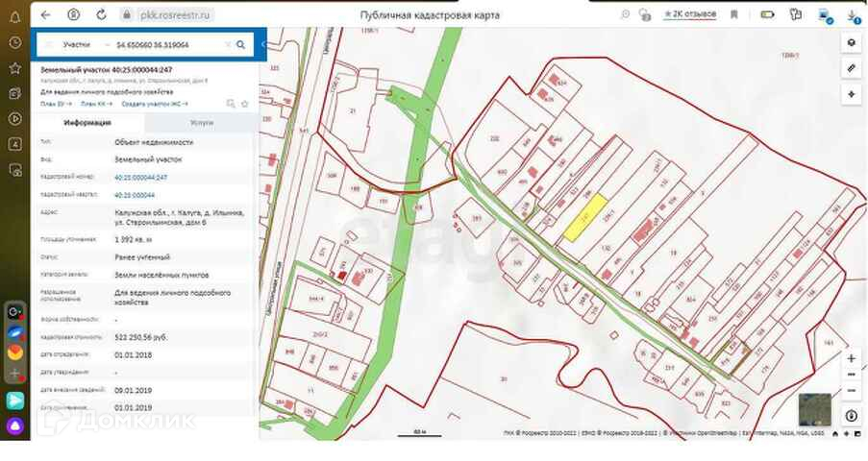
Task: Open purple Alice assistant icon
Action: (x=15, y=426)
